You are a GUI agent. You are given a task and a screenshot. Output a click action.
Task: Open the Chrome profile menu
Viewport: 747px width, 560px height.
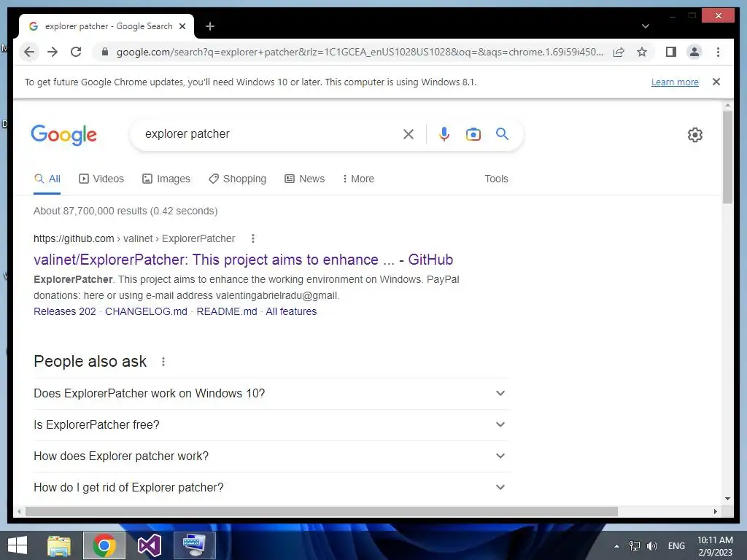[x=694, y=52]
